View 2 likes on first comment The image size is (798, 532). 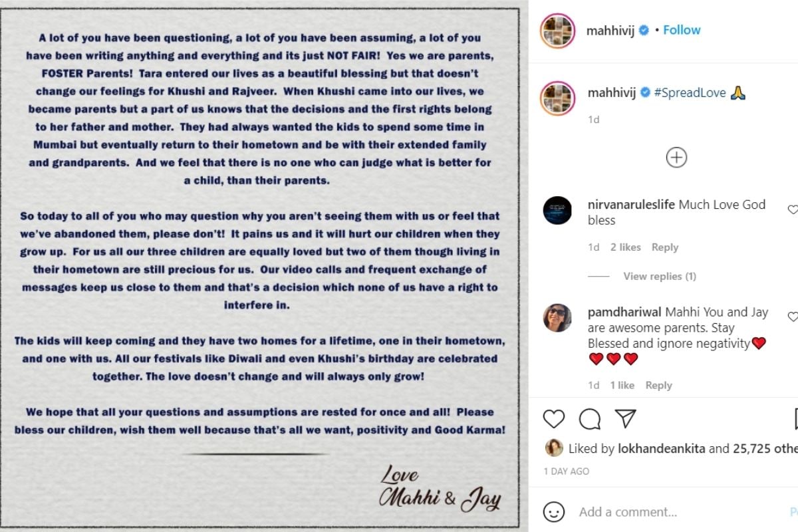tap(626, 247)
